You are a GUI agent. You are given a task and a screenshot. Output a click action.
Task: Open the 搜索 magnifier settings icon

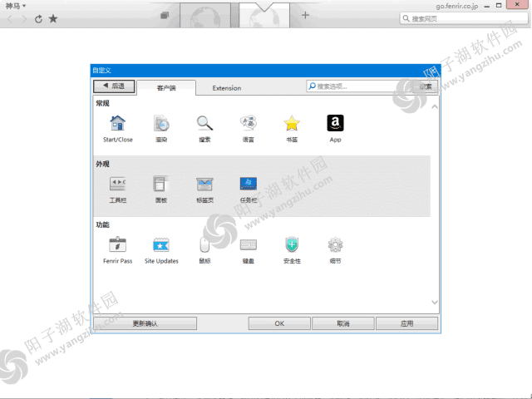(x=204, y=123)
